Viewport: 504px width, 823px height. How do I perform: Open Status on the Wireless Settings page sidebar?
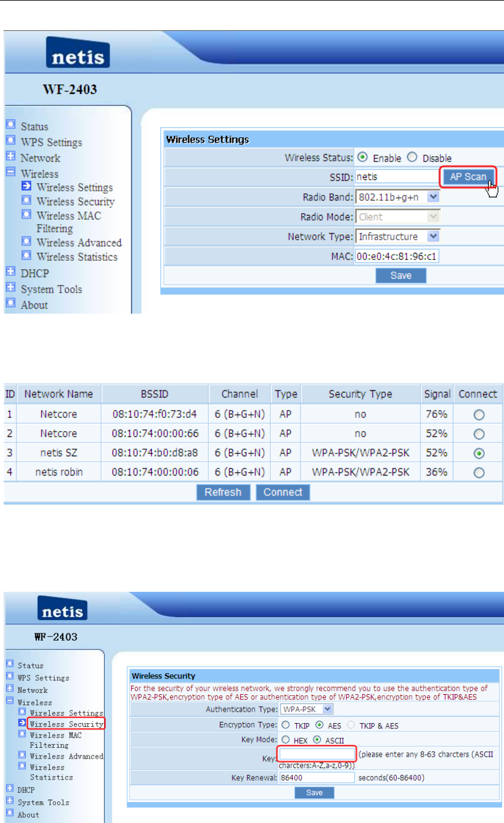pyautogui.click(x=34, y=126)
